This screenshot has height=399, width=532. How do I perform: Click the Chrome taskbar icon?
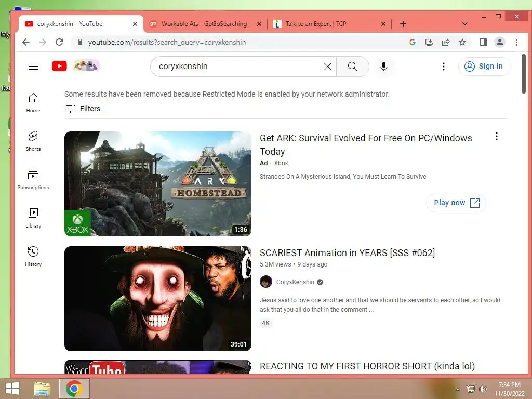tap(74, 389)
